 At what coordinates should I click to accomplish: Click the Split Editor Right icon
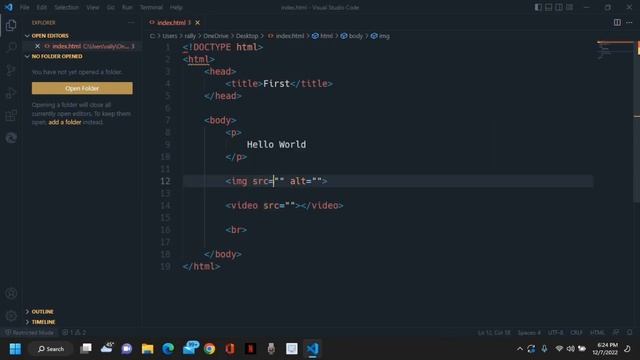coord(617,22)
